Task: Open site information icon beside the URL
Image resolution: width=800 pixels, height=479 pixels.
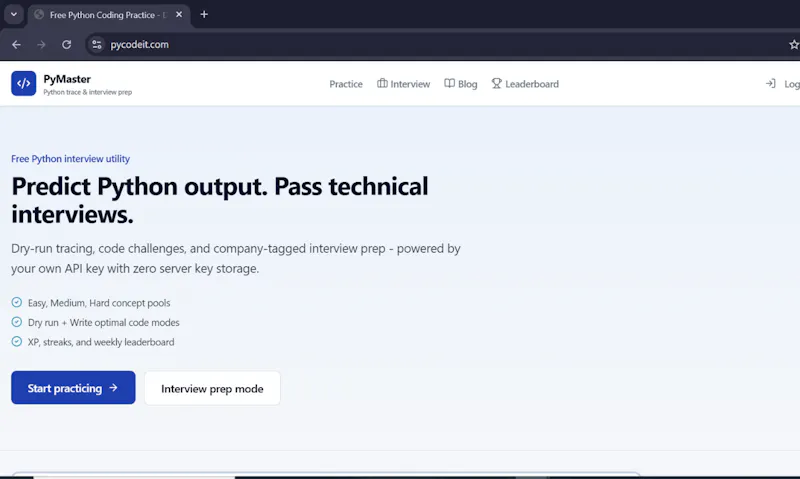Action: pyautogui.click(x=96, y=45)
